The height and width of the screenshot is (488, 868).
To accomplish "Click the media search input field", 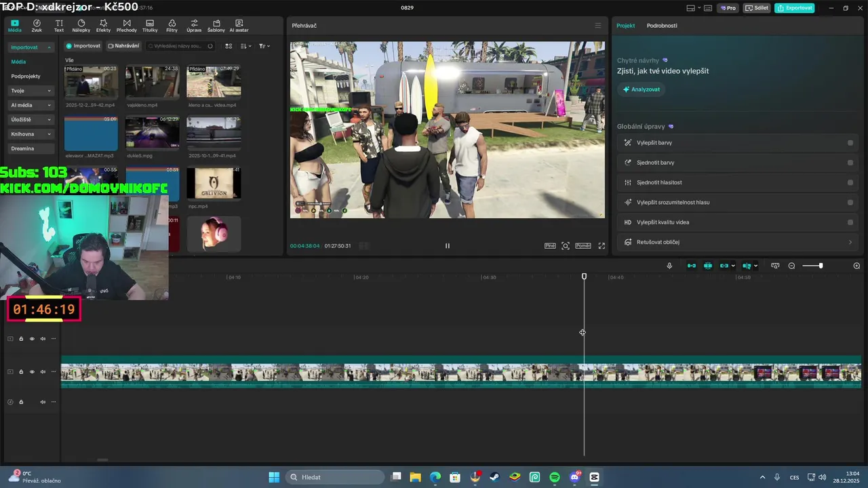I will [x=179, y=46].
